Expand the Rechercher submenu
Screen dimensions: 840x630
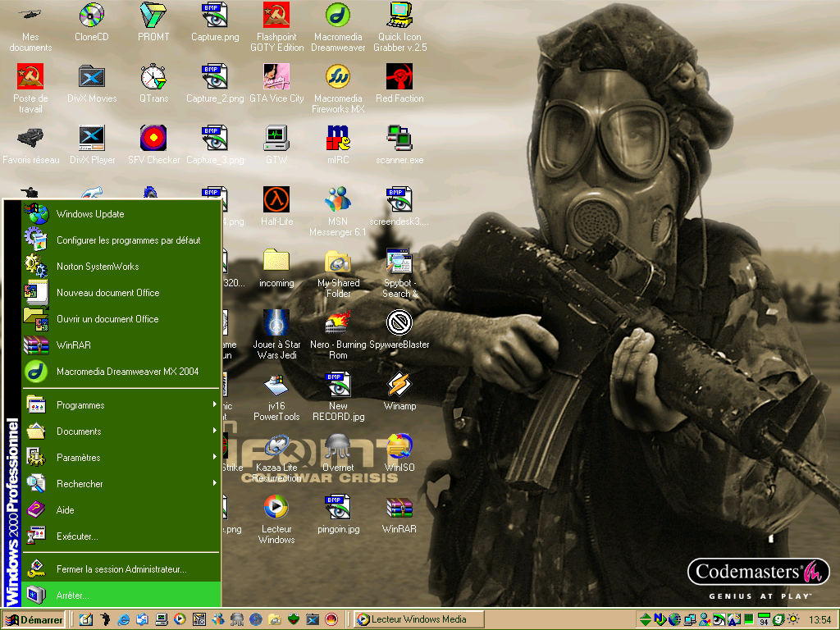121,484
